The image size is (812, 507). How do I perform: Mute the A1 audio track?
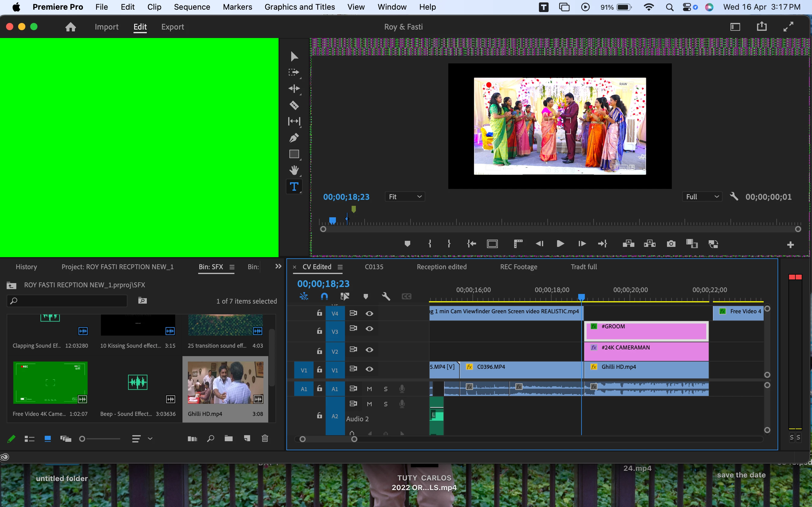click(369, 389)
